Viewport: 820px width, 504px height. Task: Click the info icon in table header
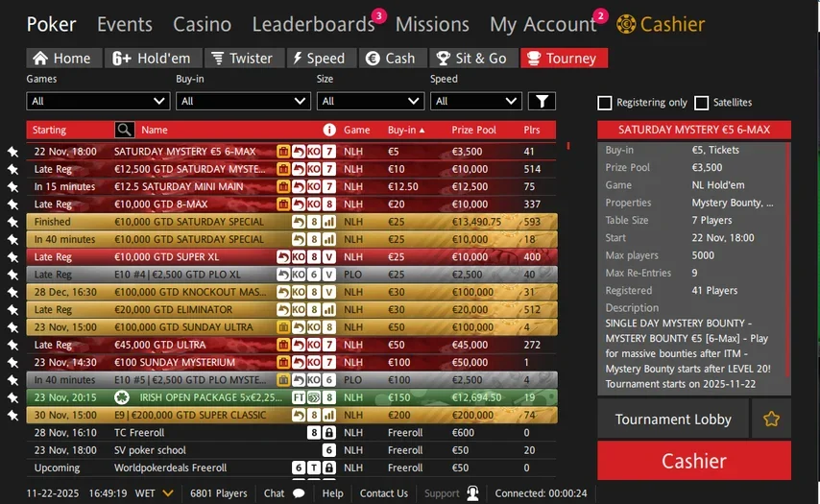329,130
